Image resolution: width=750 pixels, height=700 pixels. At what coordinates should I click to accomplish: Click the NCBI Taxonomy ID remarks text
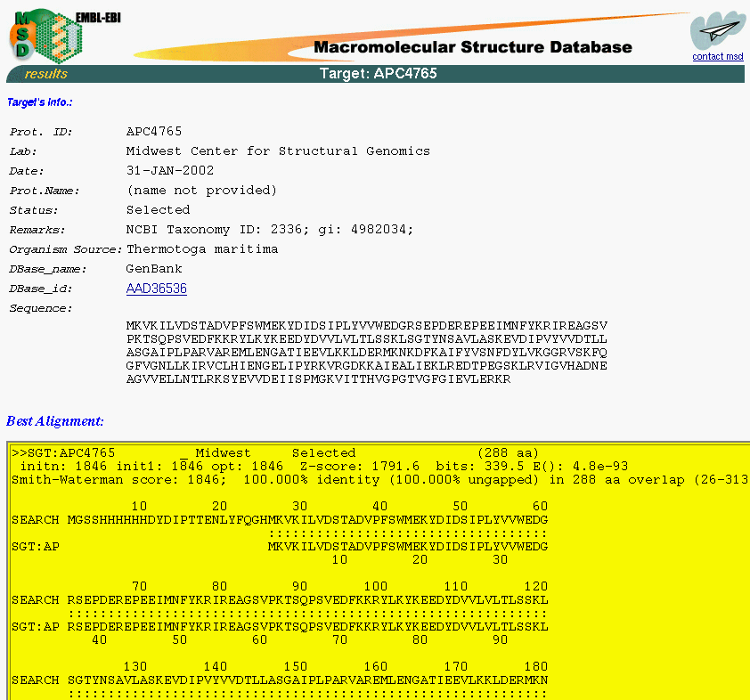pos(270,230)
